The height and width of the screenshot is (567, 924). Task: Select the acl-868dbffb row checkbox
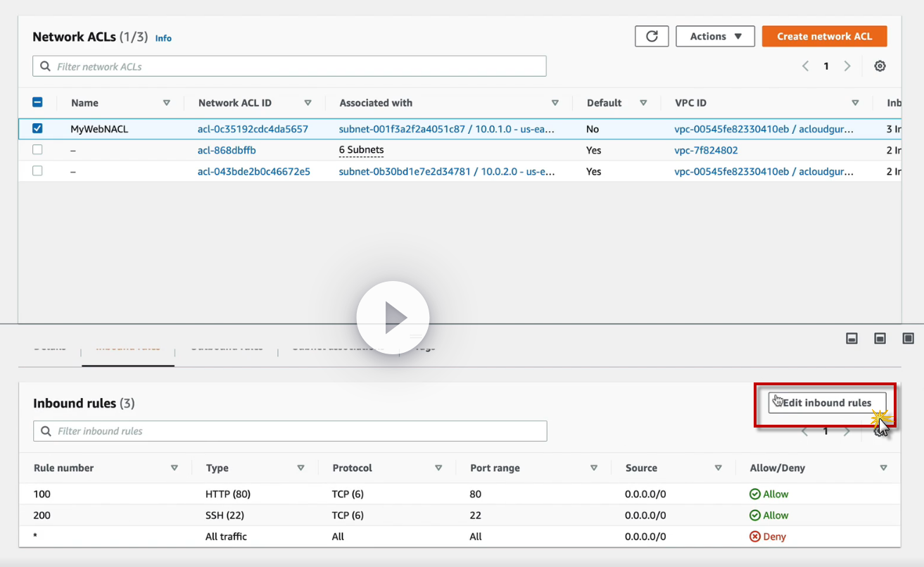click(38, 150)
